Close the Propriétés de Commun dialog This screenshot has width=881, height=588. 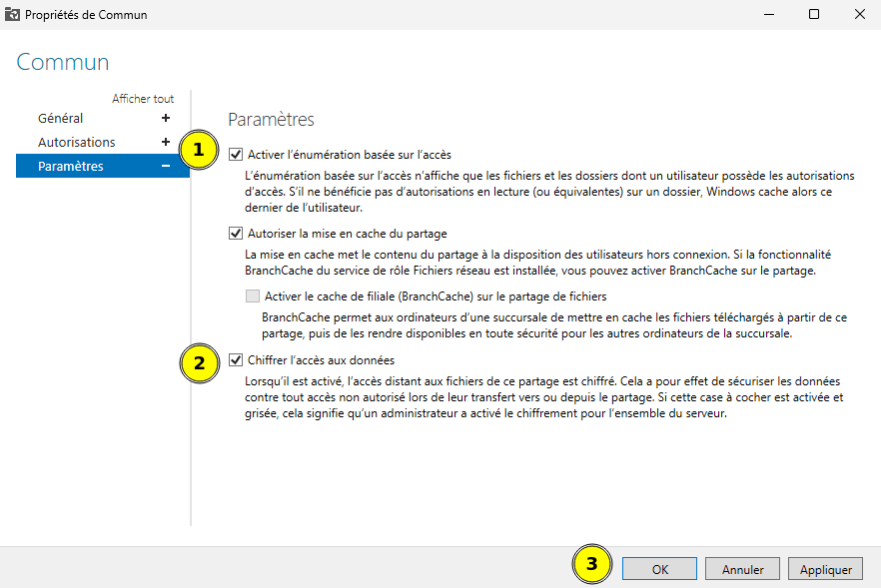860,15
